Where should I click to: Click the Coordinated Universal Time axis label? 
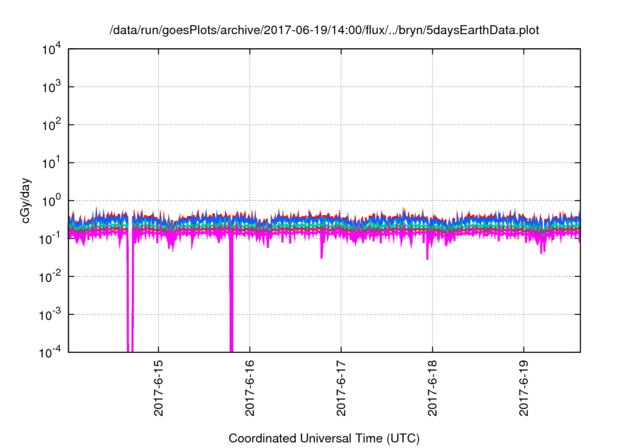pos(324,438)
